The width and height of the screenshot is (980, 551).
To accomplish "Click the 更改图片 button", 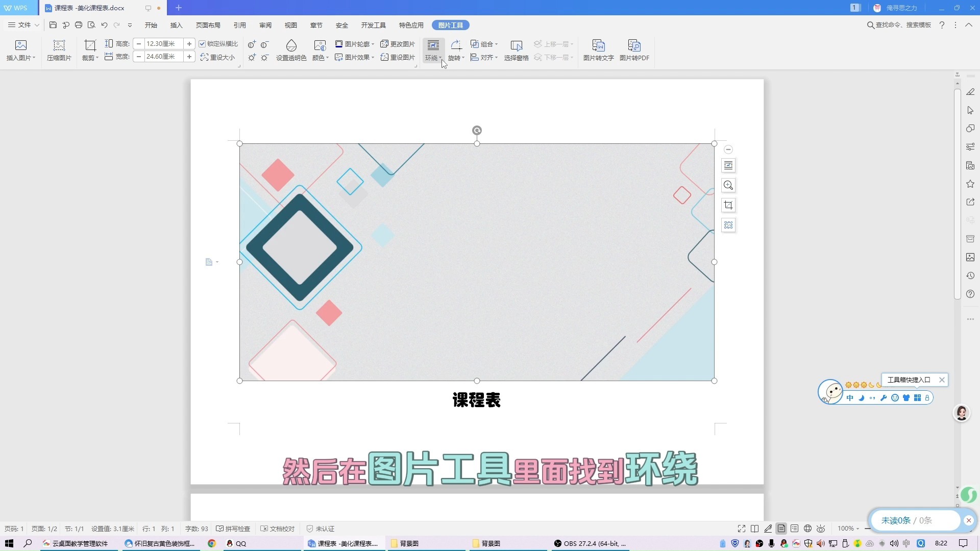I will (398, 44).
